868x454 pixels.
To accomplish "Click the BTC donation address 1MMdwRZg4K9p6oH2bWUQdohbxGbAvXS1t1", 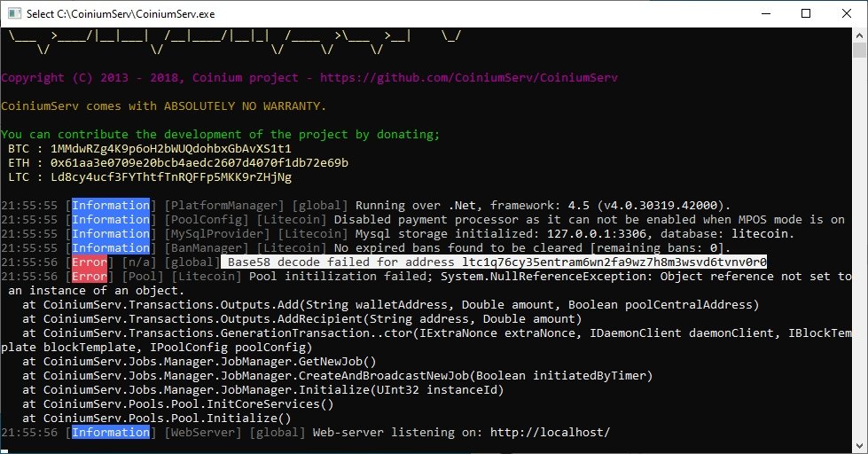I will click(170, 148).
